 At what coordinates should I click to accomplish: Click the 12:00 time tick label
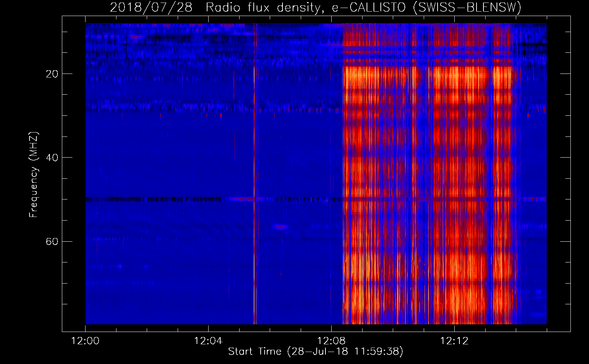click(x=85, y=341)
